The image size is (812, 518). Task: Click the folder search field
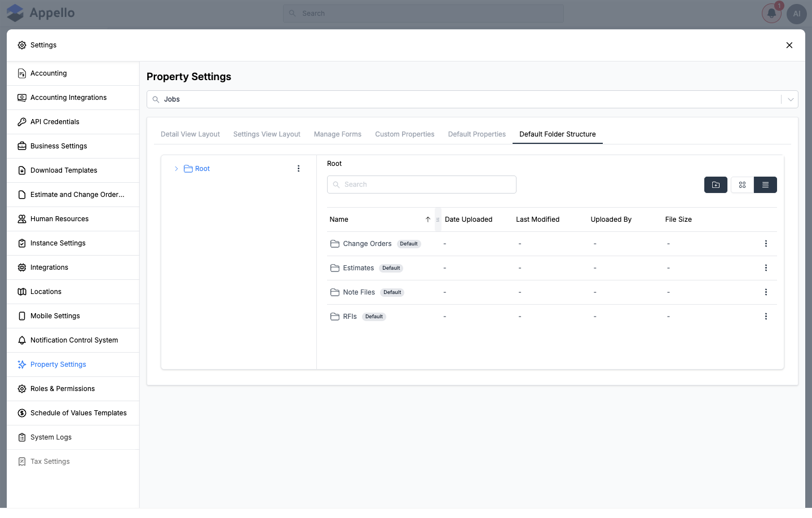[422, 185]
